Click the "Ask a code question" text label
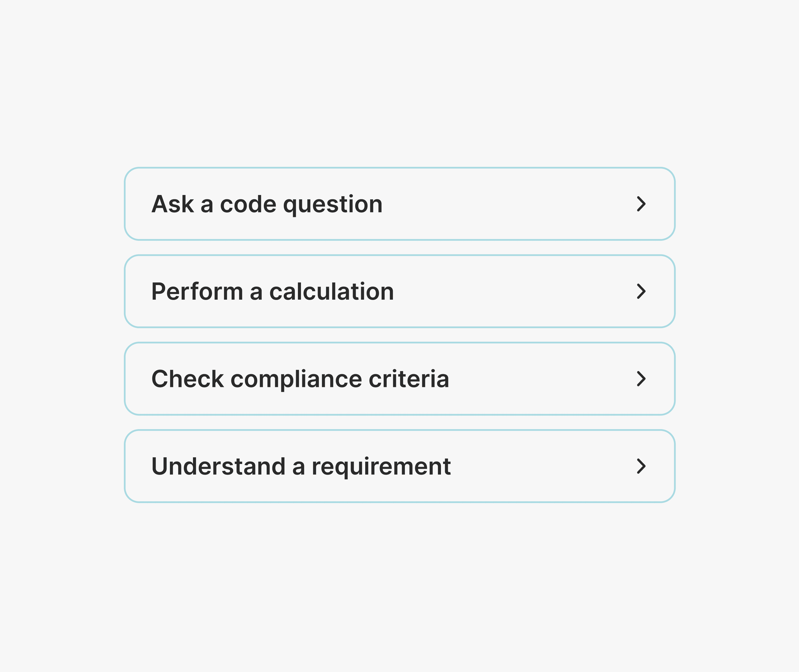Viewport: 799px width, 672px height. pyautogui.click(x=267, y=204)
